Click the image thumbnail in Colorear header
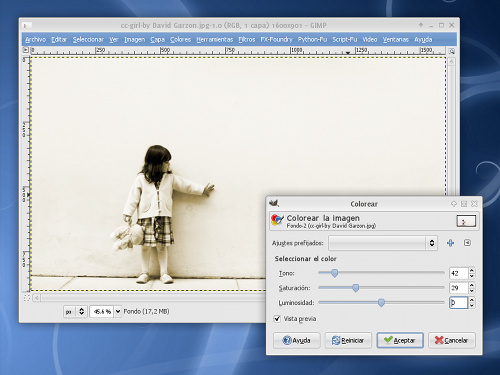 coord(466,221)
